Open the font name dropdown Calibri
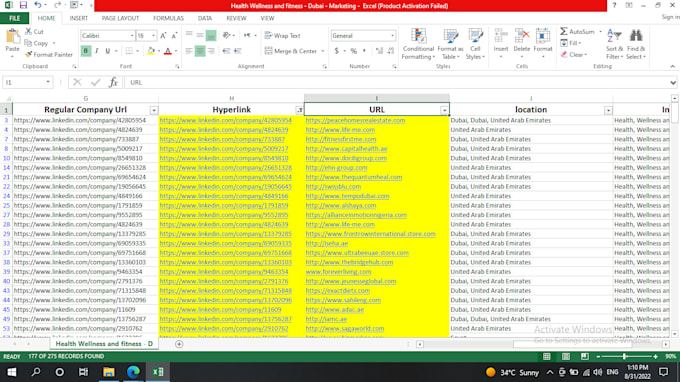Viewport: 680px width, 382px height. 132,36
